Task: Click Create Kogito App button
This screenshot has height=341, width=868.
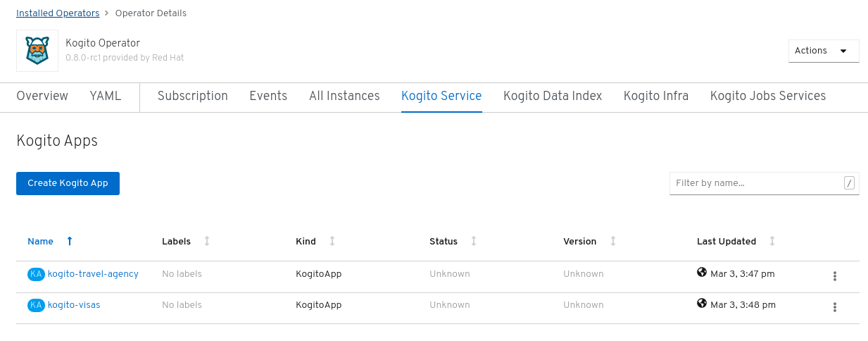Action: tap(68, 183)
